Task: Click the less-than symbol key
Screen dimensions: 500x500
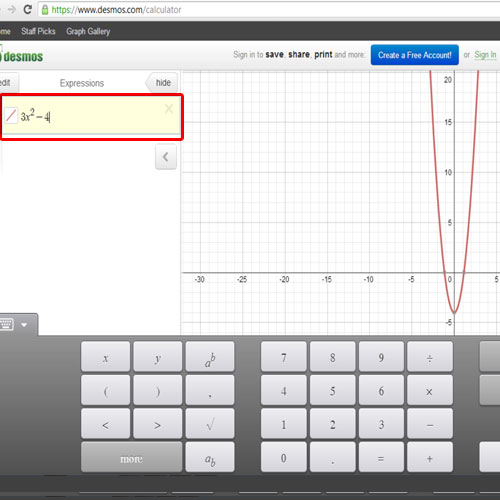Action: [105, 424]
